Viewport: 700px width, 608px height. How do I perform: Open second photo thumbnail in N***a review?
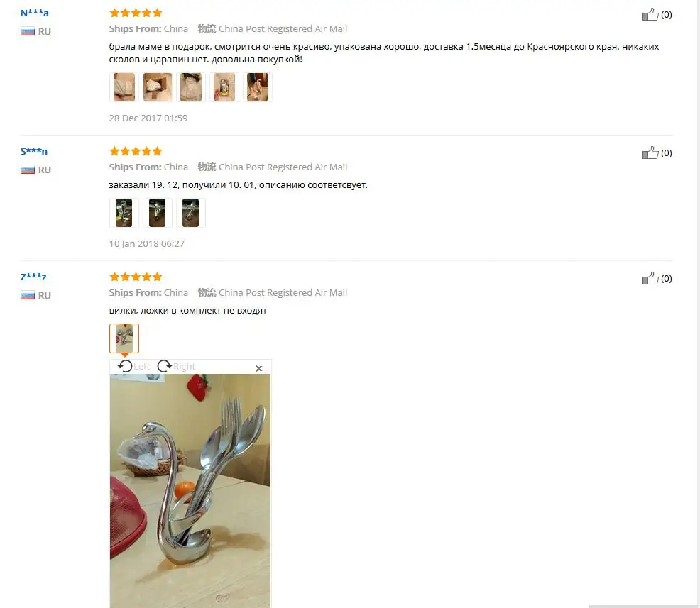(158, 87)
